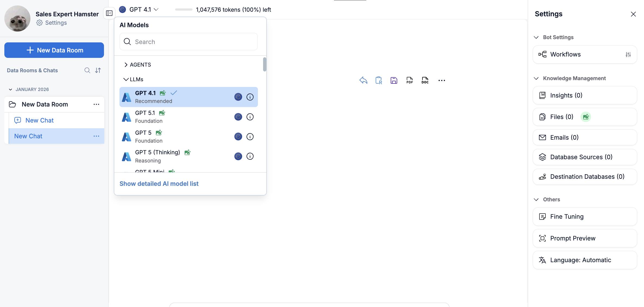Click the collapse sidebar panel icon
The width and height of the screenshot is (644, 307).
(x=109, y=13)
